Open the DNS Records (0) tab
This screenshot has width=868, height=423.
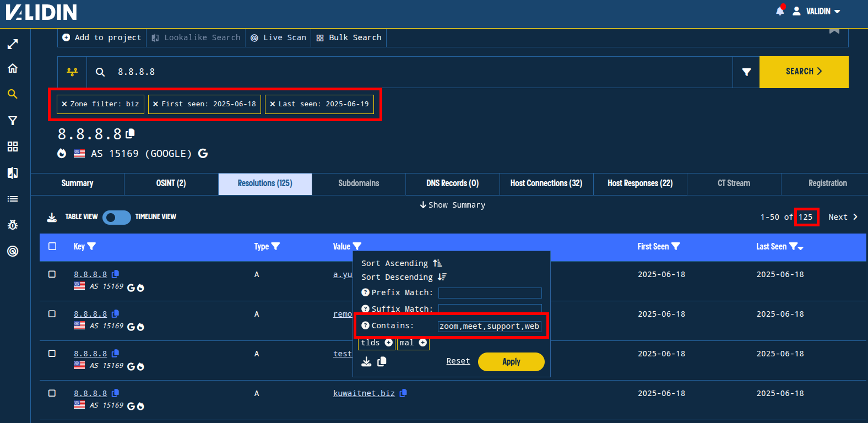pos(452,183)
